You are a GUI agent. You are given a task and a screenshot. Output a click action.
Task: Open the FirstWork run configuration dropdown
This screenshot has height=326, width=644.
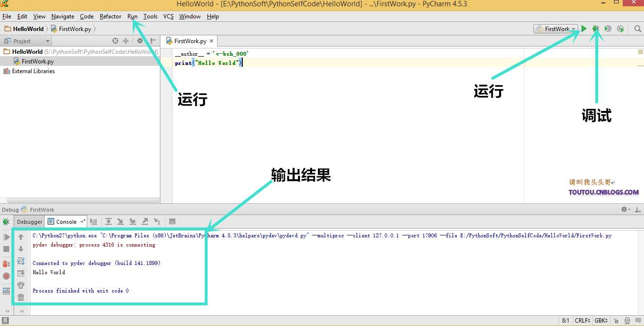[556, 29]
